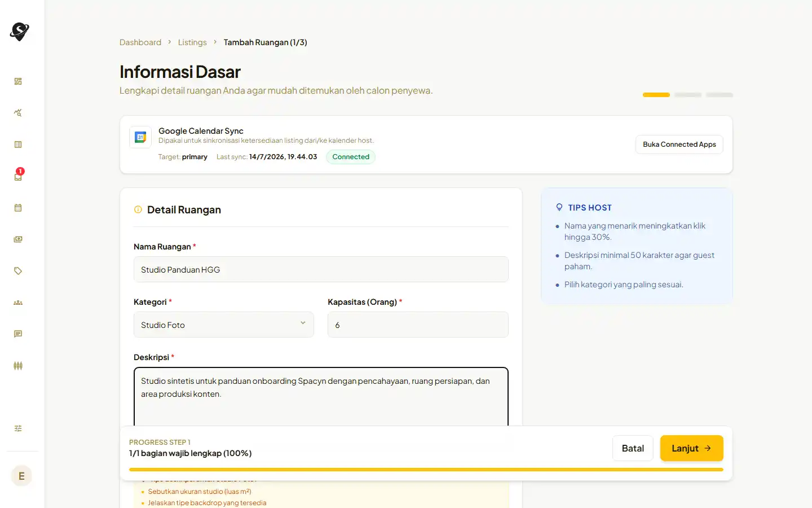
Task: Click the yellow step progress bar
Action: point(426,470)
